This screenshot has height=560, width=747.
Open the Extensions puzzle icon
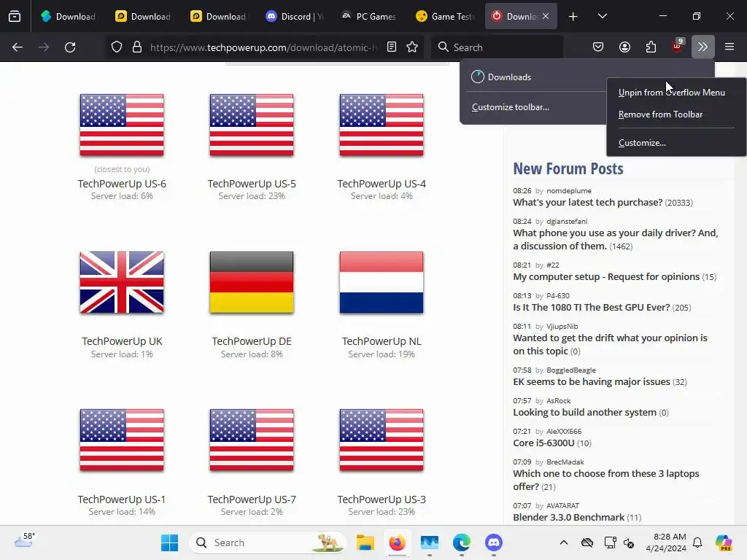point(651,47)
